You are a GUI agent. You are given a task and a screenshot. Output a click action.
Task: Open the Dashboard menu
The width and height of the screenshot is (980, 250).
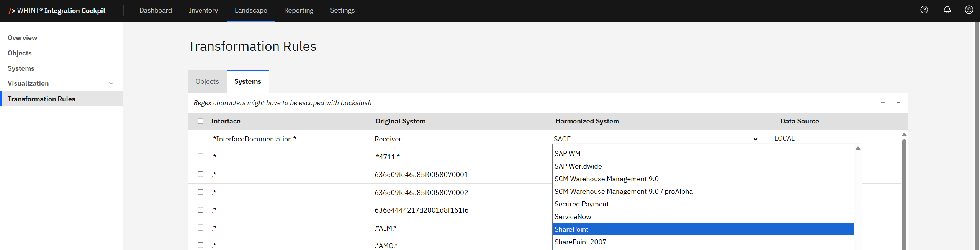(x=155, y=10)
